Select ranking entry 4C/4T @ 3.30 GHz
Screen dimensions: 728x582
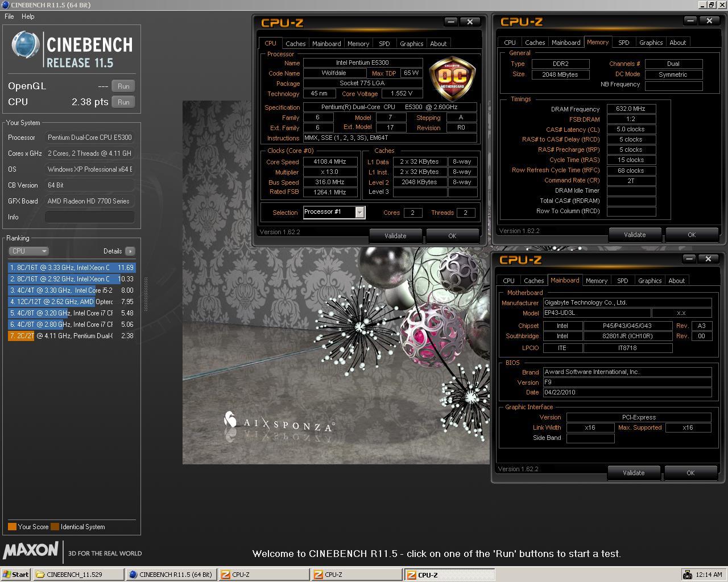72,290
